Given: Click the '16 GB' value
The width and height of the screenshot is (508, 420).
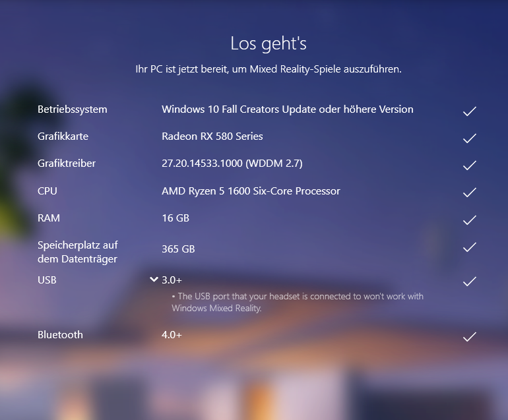Looking at the screenshot, I should tap(175, 218).
